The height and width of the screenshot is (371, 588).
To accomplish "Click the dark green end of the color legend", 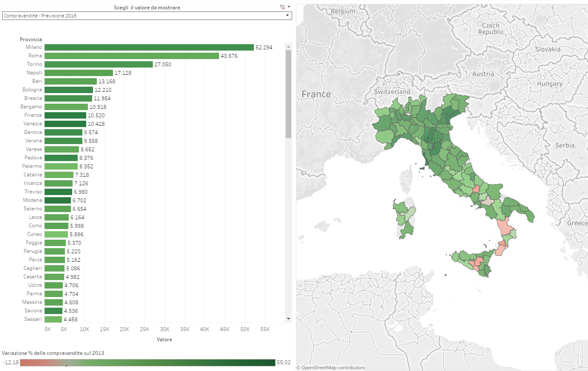I will pos(267,363).
